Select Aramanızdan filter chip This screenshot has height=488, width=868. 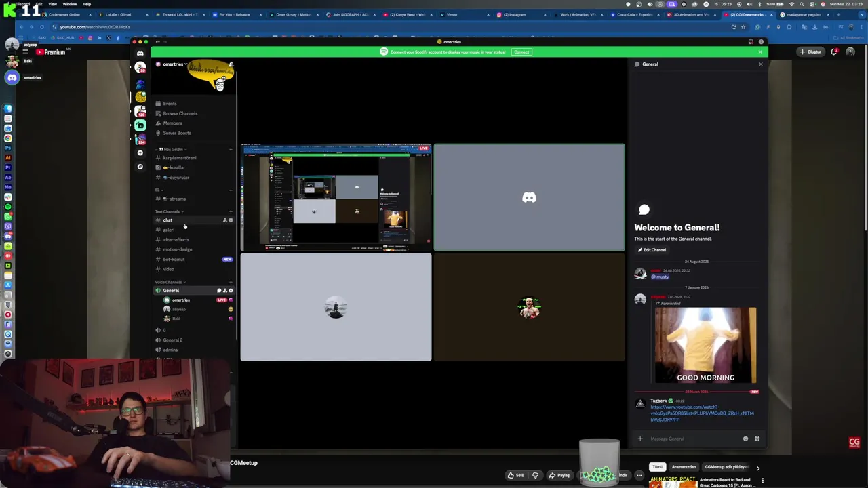pyautogui.click(x=684, y=467)
